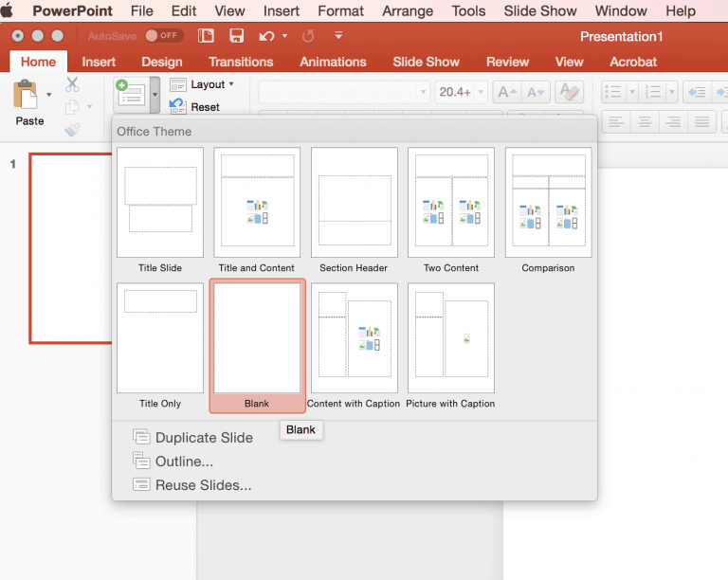Expand the Copy options arrow

[x=89, y=107]
